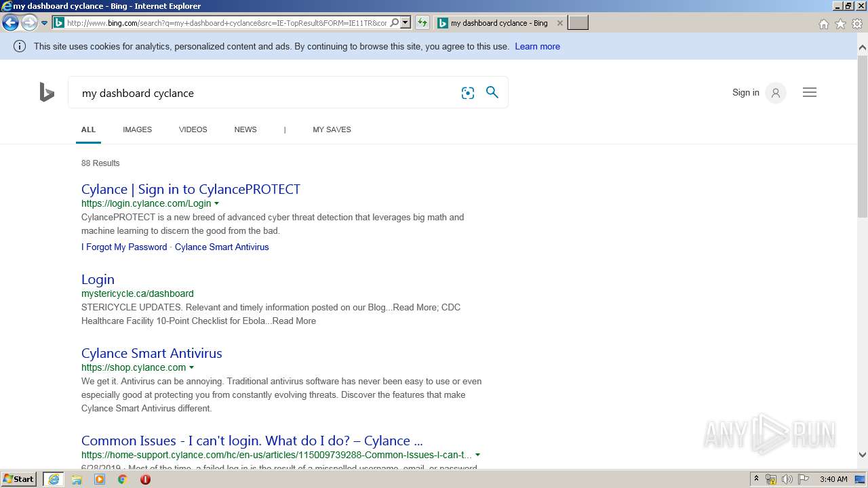Viewport: 868px width, 488px height.
Task: Close the Bing browser tab
Action: click(559, 23)
